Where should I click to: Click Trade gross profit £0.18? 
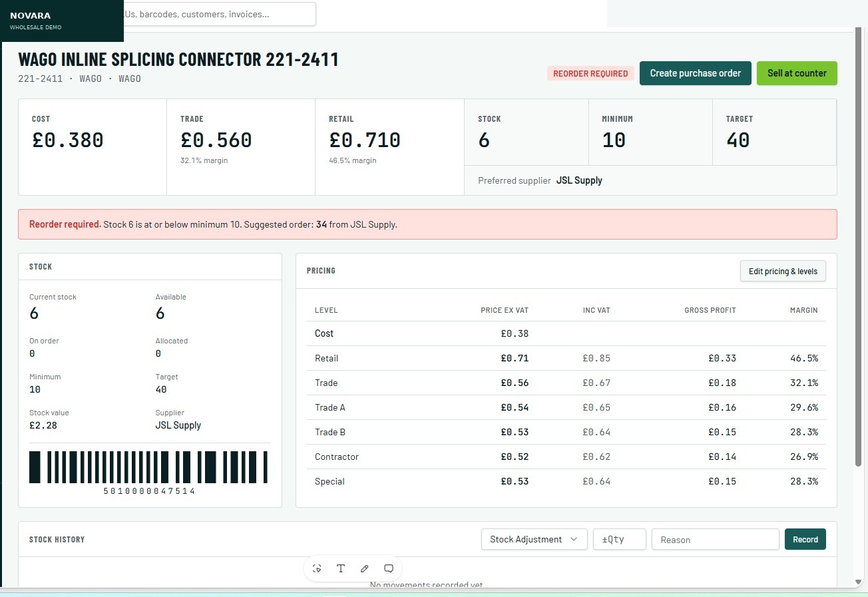point(722,383)
